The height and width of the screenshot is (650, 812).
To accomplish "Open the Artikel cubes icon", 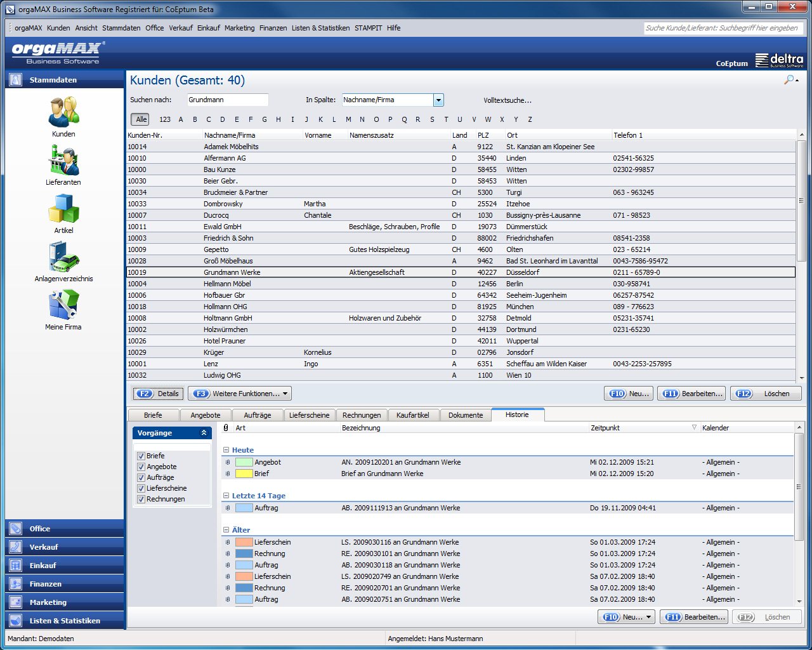I will pyautogui.click(x=63, y=209).
